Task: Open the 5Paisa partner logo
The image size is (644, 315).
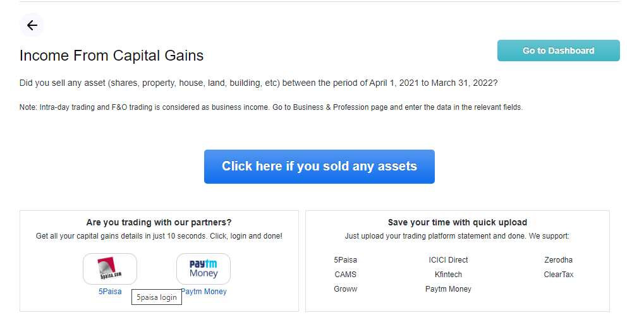Action: coord(110,269)
